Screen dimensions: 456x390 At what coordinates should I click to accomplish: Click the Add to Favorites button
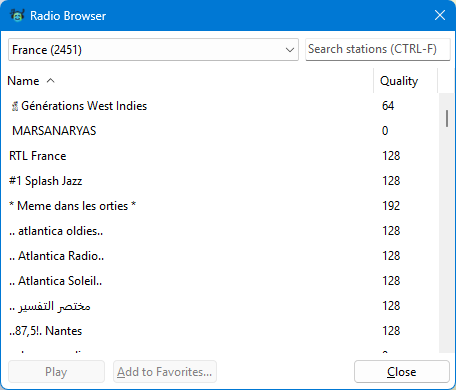click(x=165, y=372)
